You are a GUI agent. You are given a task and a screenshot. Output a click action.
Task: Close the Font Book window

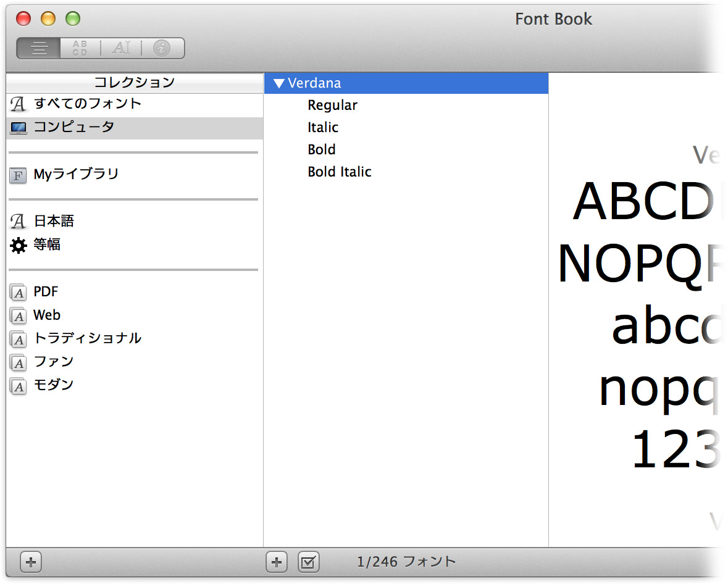point(23,19)
